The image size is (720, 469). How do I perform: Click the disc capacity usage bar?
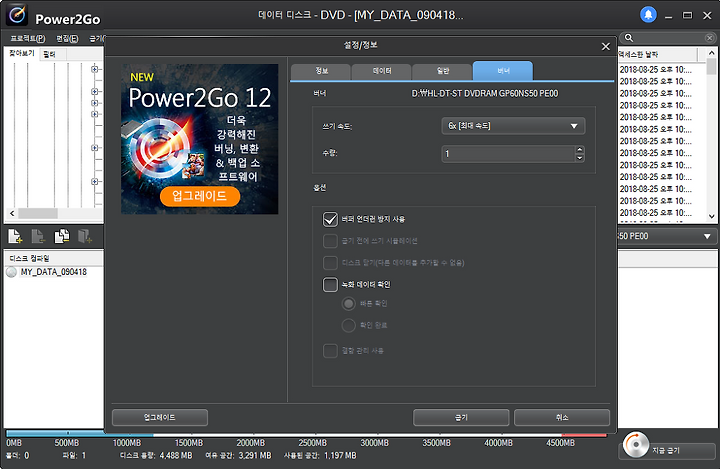(x=306, y=434)
